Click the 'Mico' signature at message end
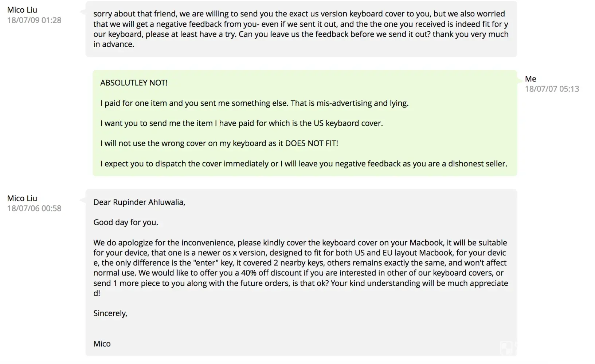The height and width of the screenshot is (364, 595). coord(102,344)
